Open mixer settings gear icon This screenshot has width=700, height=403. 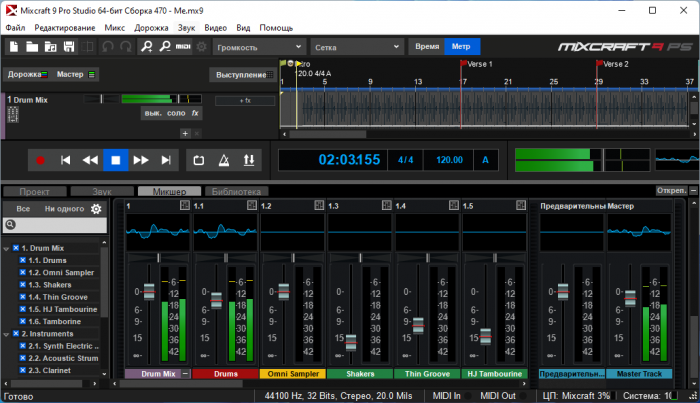(96, 209)
